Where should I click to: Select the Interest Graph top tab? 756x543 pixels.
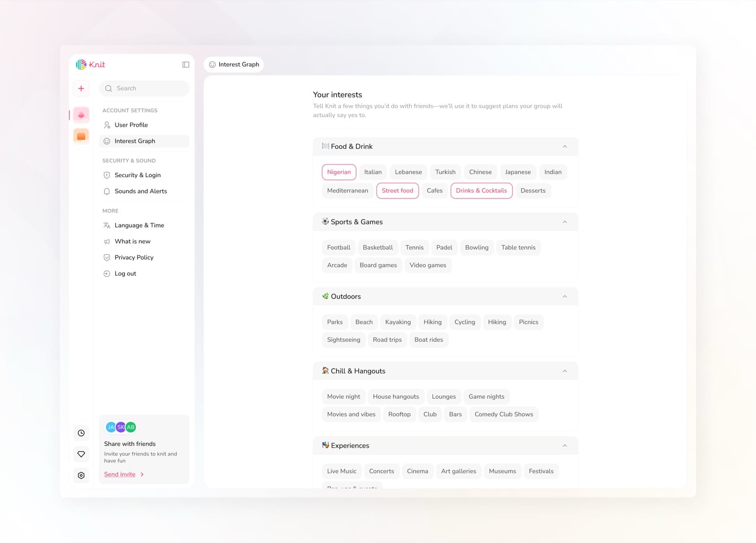234,64
